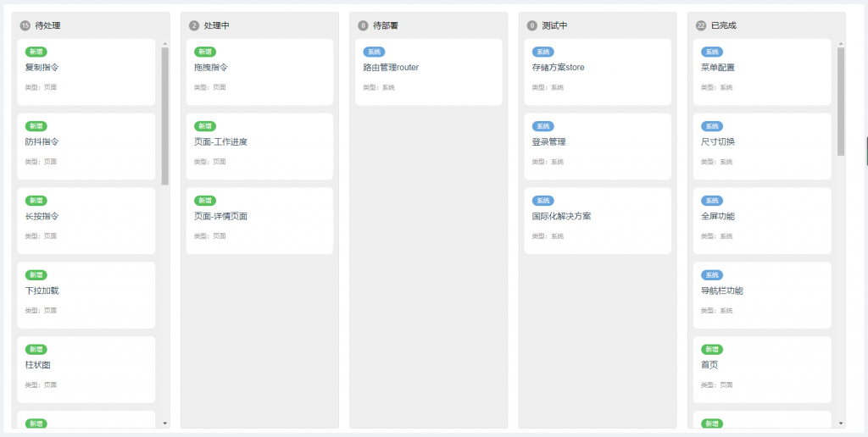The height and width of the screenshot is (437, 868).
Task: Click the 新增 tag on 防抖指令 card
Action: (36, 126)
